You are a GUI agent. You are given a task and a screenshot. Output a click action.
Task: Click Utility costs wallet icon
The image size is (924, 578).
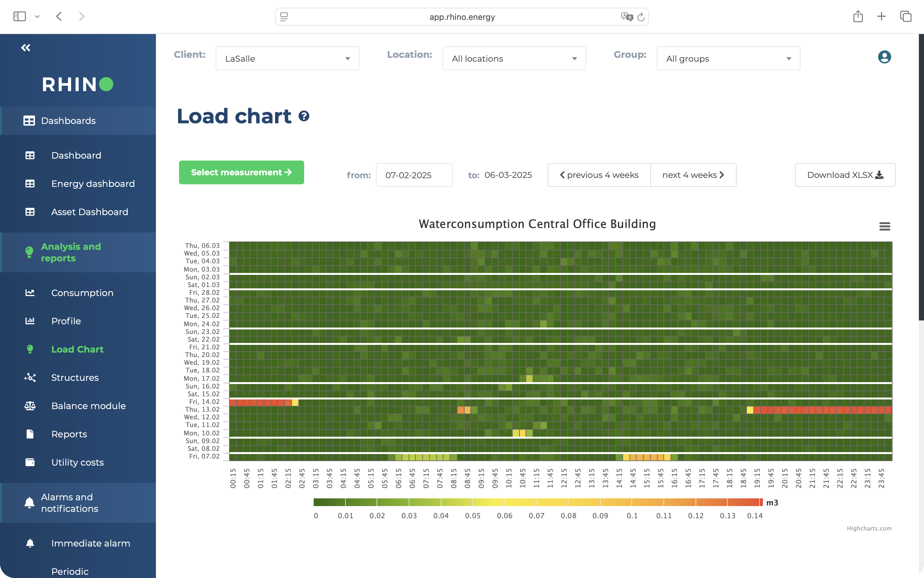[30, 462]
